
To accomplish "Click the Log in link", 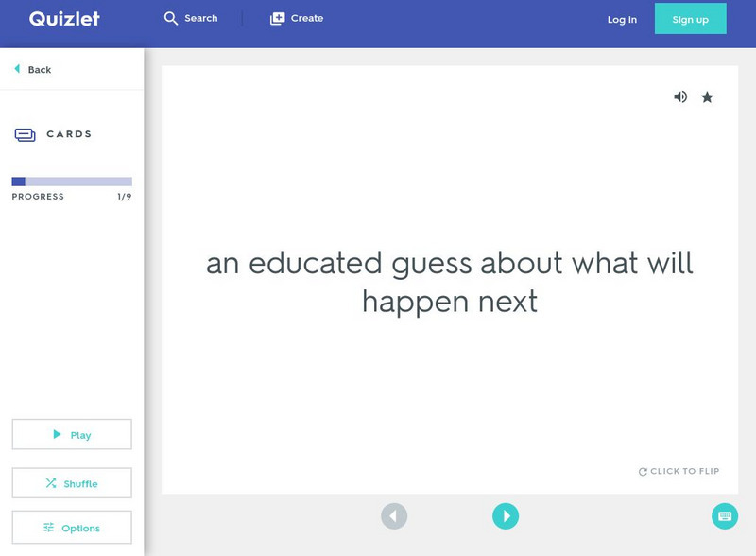I will [622, 19].
